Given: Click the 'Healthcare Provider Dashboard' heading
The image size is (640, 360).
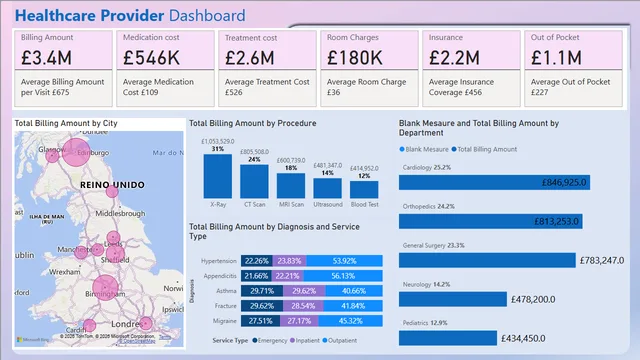Looking at the screenshot, I should click(x=130, y=16).
